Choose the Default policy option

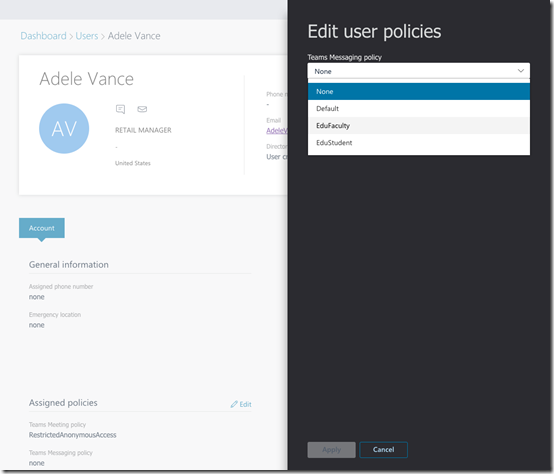point(419,108)
